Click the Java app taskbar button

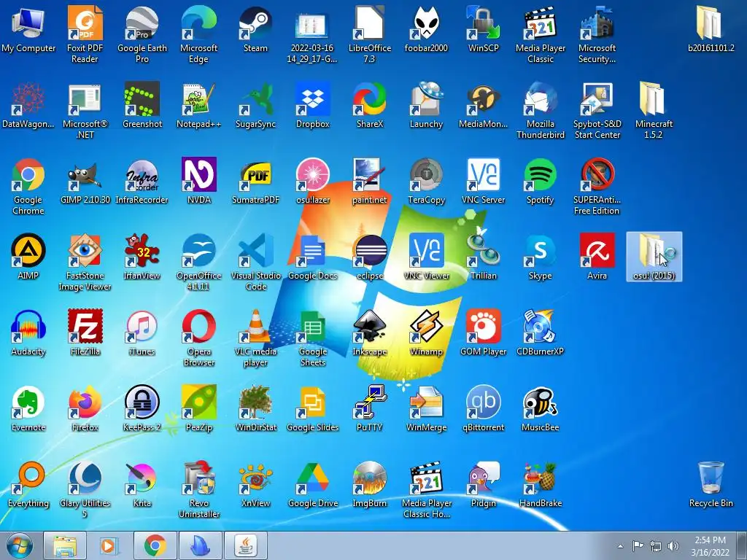pos(245,545)
